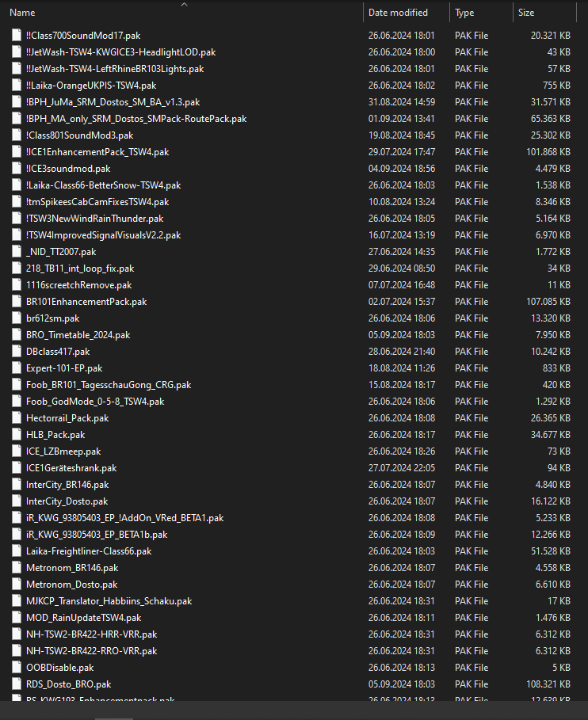Click file icon of !!Class700SoundMod17.pak
588x720 pixels.
[x=17, y=36]
